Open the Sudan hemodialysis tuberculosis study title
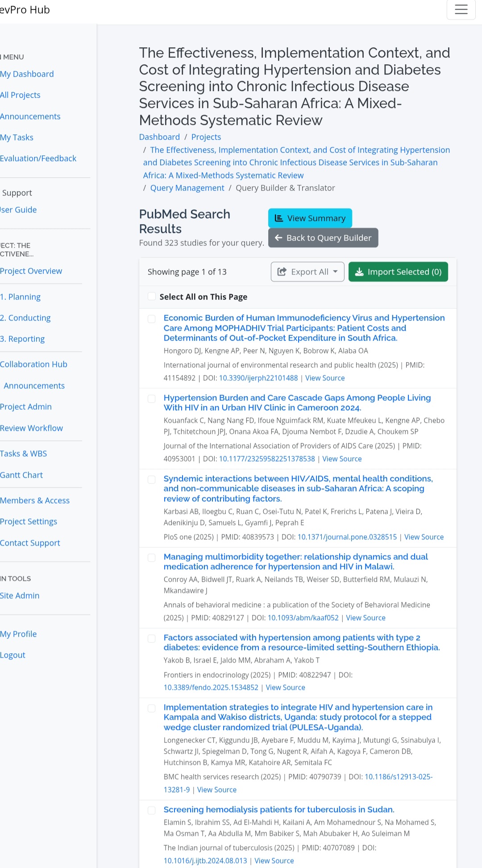 278,810
